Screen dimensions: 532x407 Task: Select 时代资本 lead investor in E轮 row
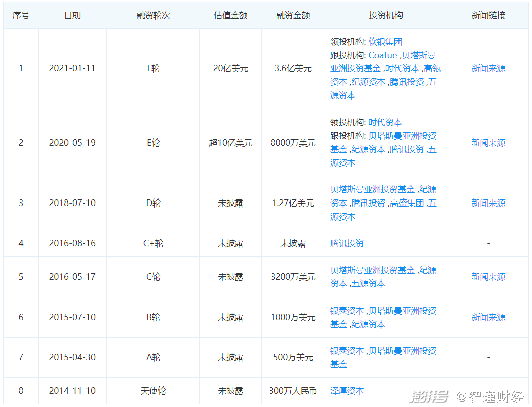click(385, 122)
